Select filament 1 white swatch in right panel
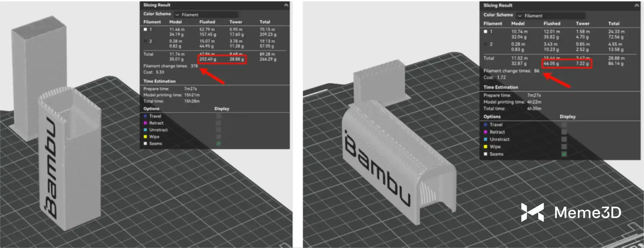 pos(485,32)
